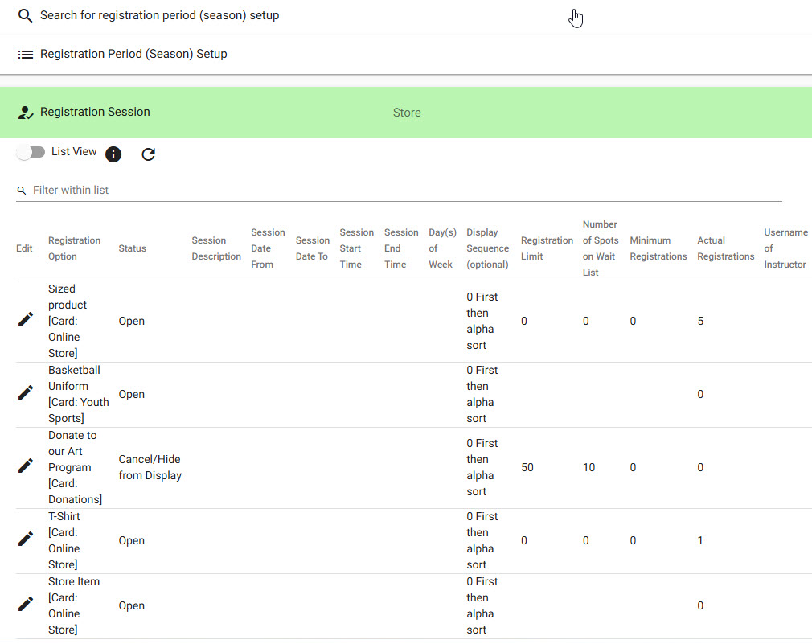Edit the Store Item row with pencil
Image resolution: width=812 pixels, height=644 pixels.
click(x=26, y=605)
